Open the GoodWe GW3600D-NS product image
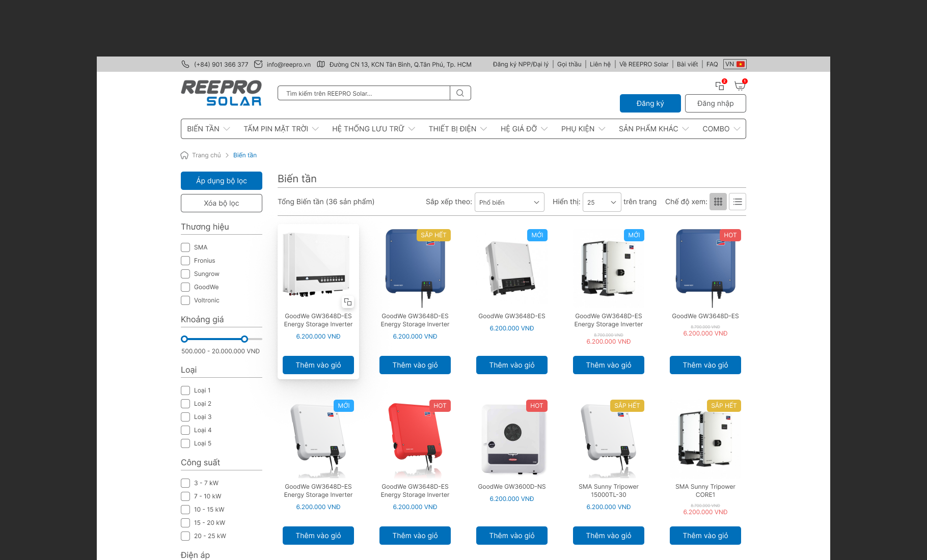This screenshot has width=927, height=560. (512, 438)
